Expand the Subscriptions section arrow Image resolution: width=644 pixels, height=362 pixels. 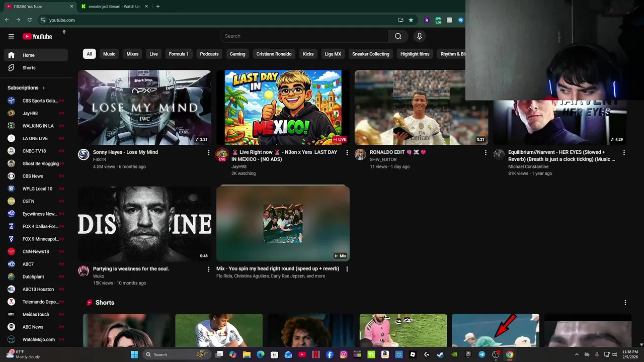point(43,88)
